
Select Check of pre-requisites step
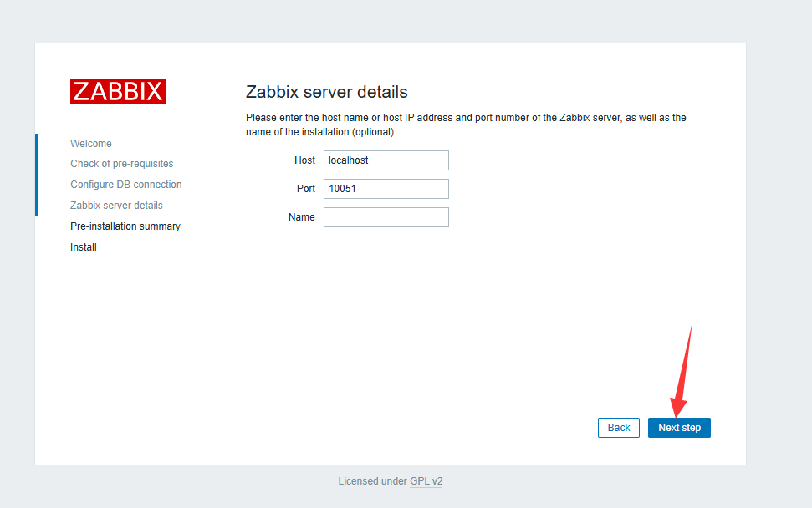[x=122, y=164]
